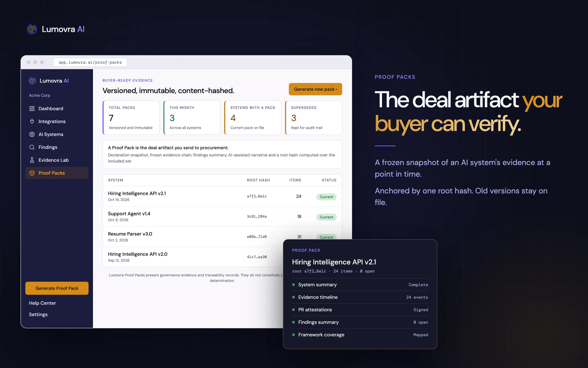Click root hash e05b…71d9

coord(257,237)
